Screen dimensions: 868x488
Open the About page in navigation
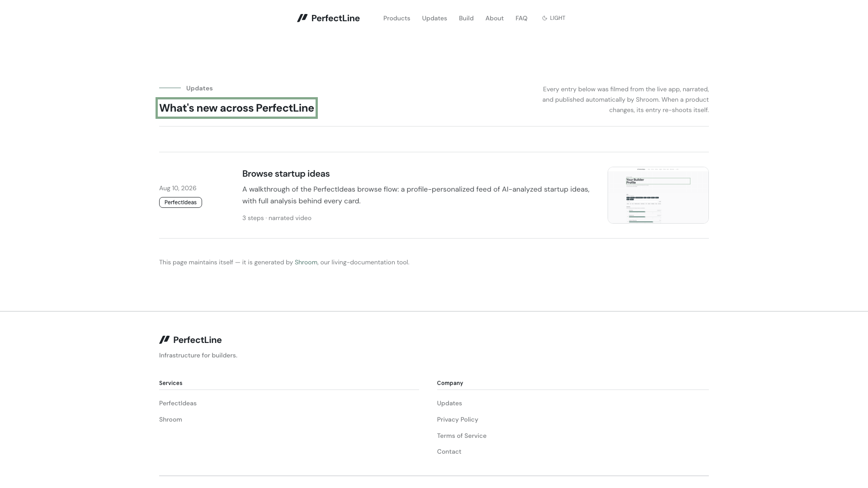[494, 18]
